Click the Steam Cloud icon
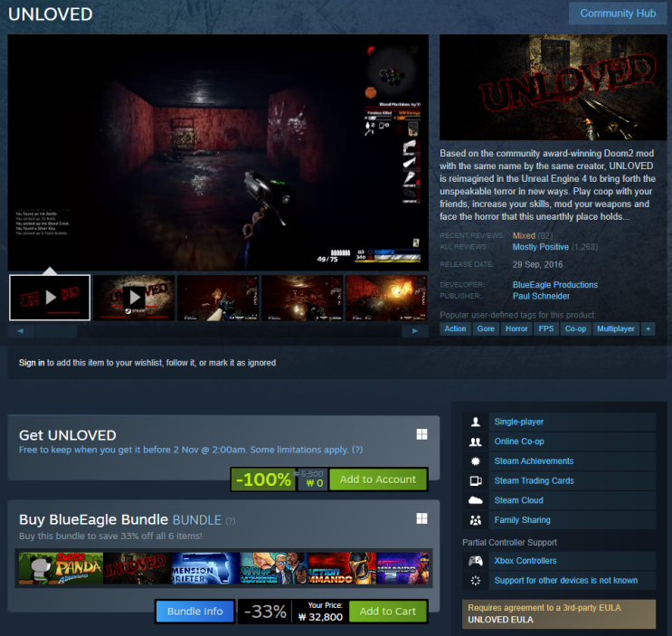Viewport: 672px width, 636px height. pos(476,500)
